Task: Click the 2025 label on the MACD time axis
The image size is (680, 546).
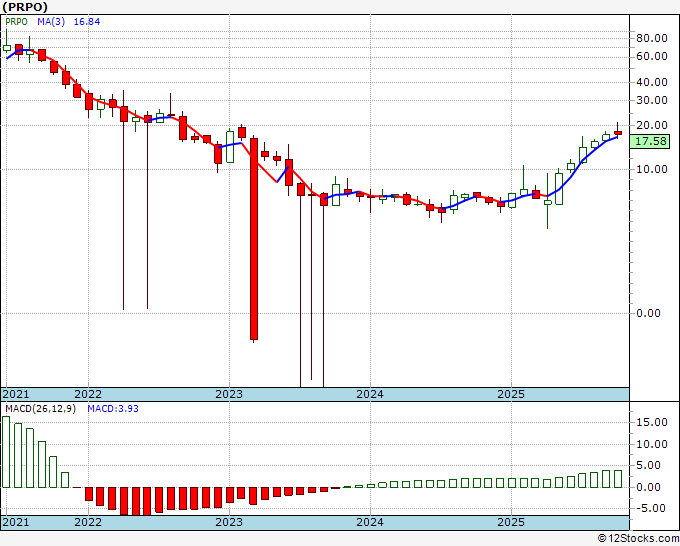Action: [x=511, y=522]
